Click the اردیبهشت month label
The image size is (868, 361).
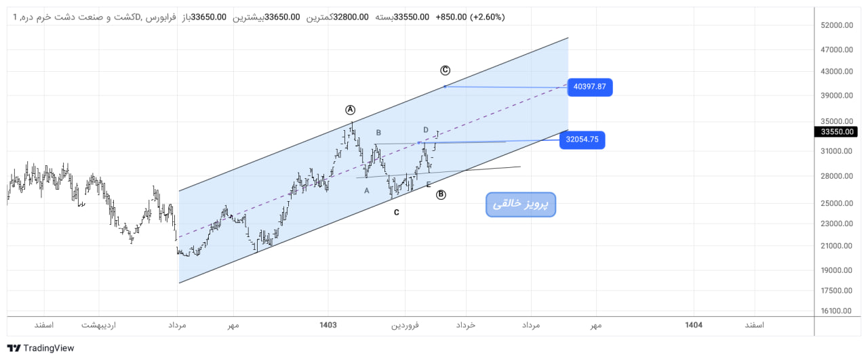click(99, 325)
